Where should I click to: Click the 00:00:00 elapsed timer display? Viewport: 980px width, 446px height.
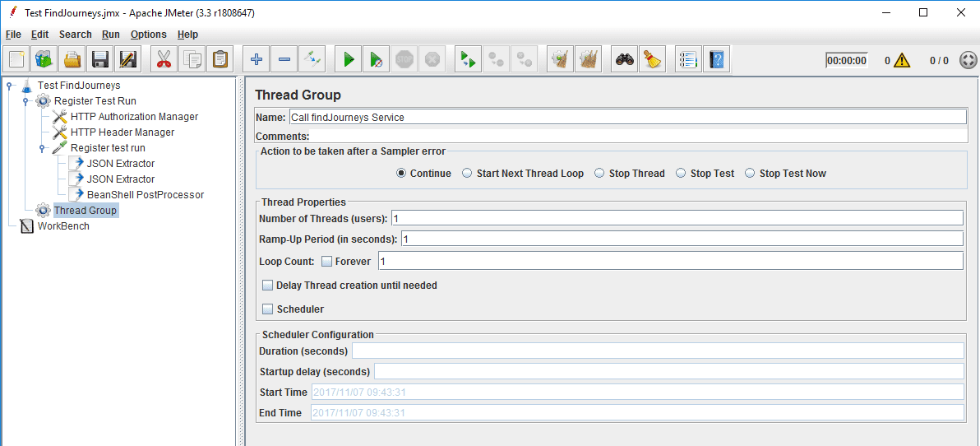(x=846, y=61)
